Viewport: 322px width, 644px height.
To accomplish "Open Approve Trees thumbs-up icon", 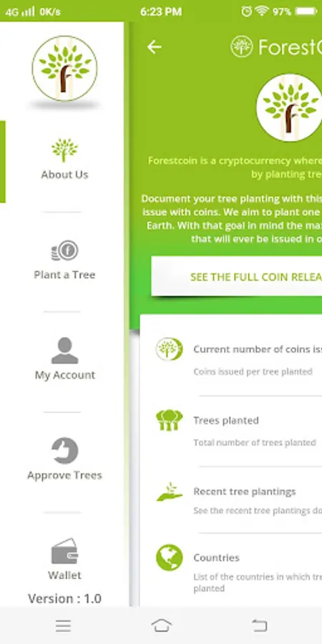I will (x=64, y=451).
